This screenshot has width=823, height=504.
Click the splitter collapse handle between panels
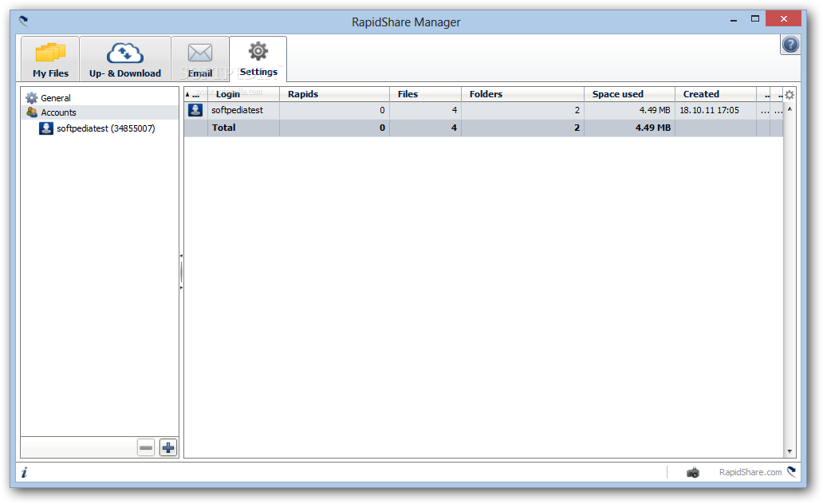(181, 272)
